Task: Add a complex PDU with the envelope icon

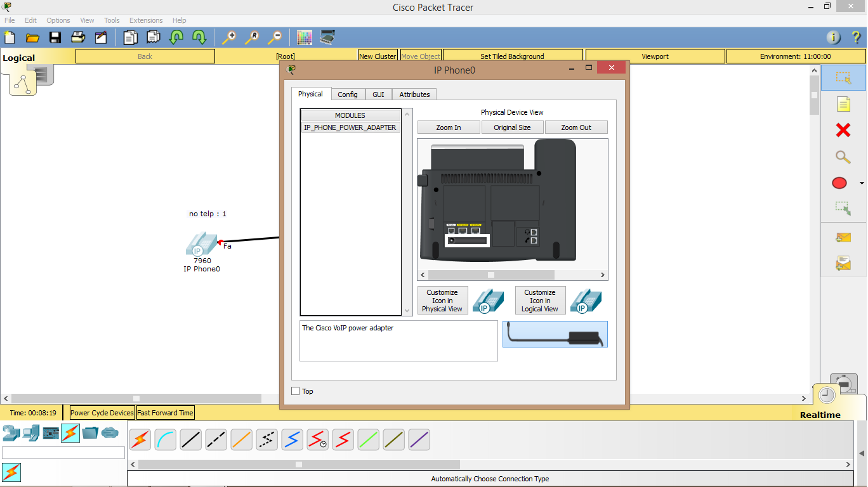Action: (843, 263)
